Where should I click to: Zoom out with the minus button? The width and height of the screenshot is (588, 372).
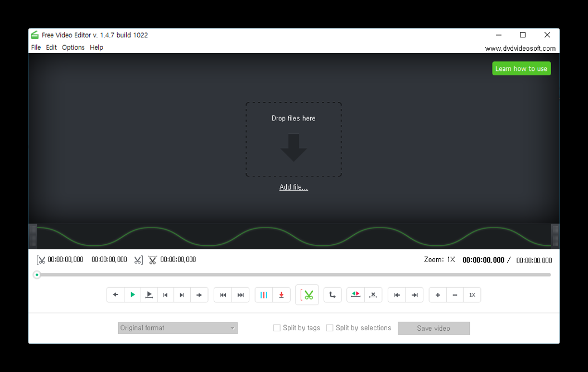tap(455, 294)
